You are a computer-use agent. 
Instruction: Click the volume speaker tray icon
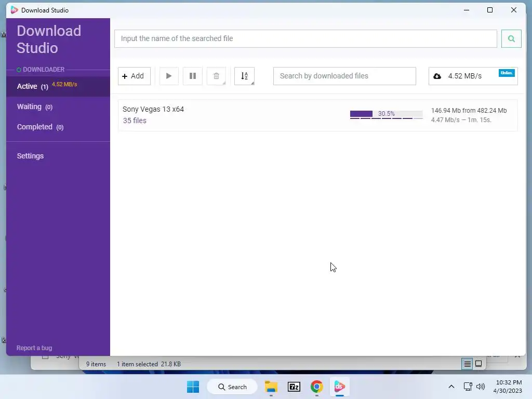pyautogui.click(x=481, y=387)
